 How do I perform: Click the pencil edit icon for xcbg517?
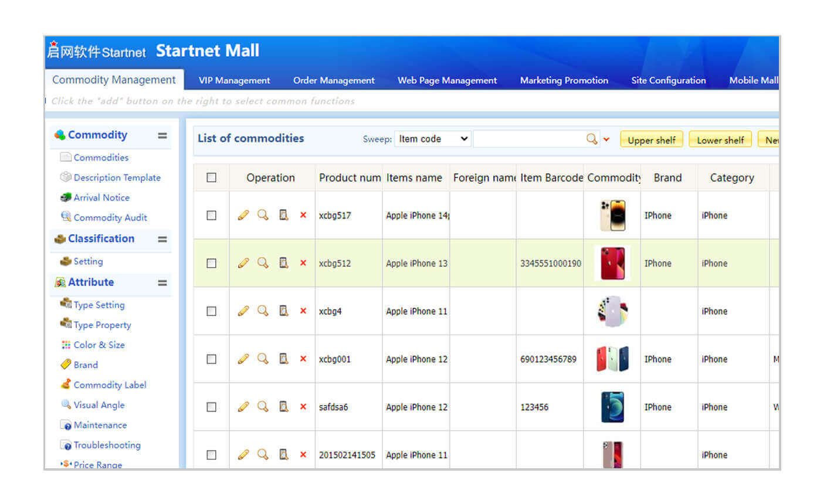tap(243, 215)
